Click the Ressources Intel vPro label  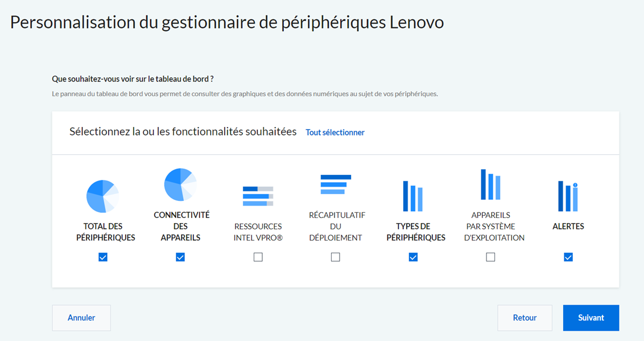(258, 232)
